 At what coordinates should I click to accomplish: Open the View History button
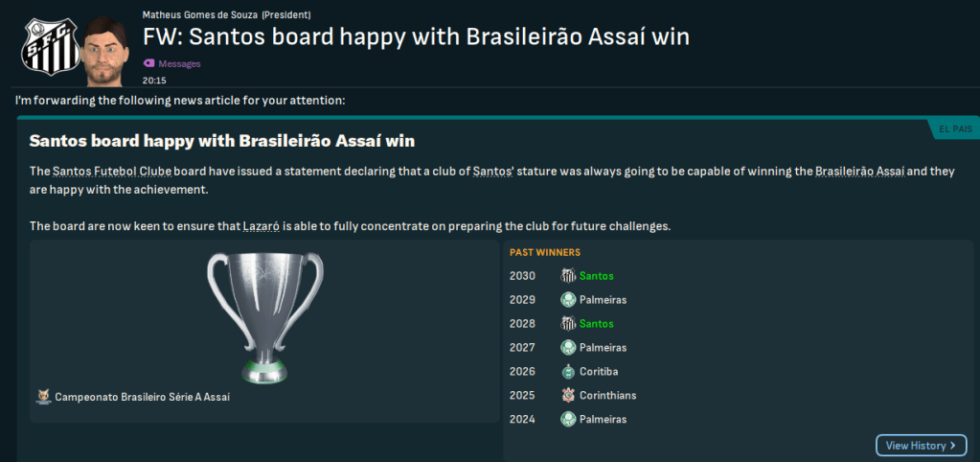pyautogui.click(x=921, y=446)
